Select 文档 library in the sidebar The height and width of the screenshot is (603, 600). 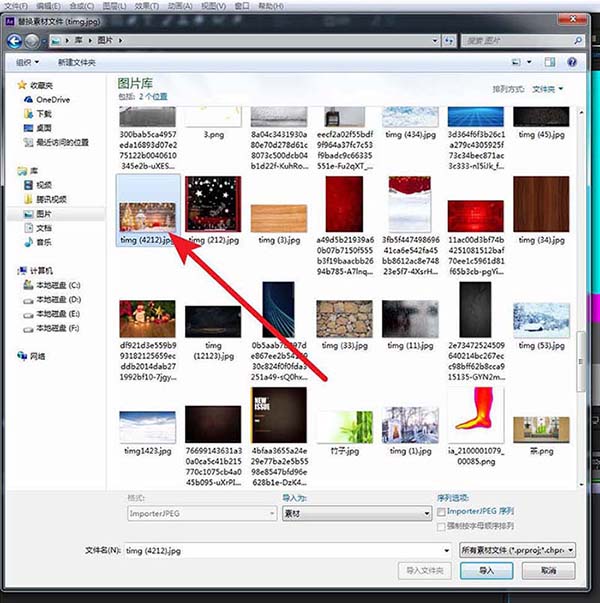(38, 228)
